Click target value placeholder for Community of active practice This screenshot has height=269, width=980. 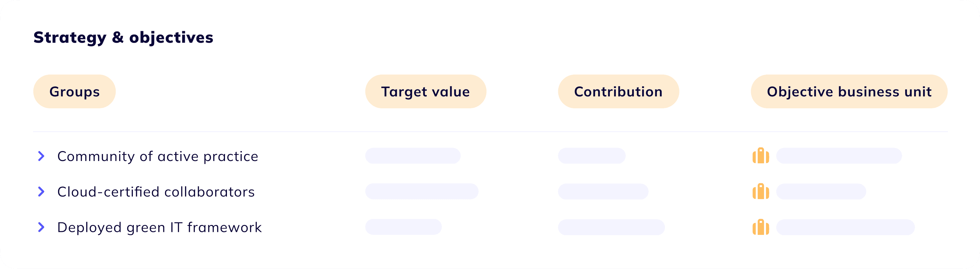[x=413, y=156]
